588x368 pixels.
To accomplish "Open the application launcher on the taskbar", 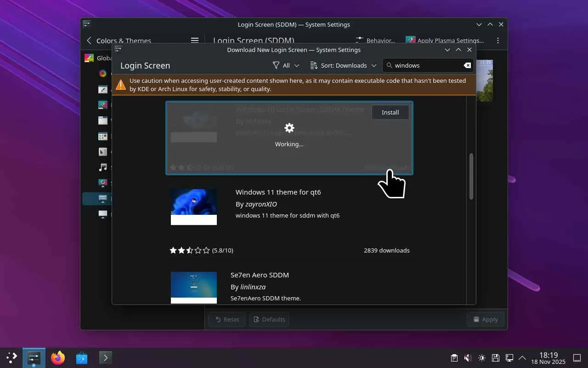I will click(11, 357).
